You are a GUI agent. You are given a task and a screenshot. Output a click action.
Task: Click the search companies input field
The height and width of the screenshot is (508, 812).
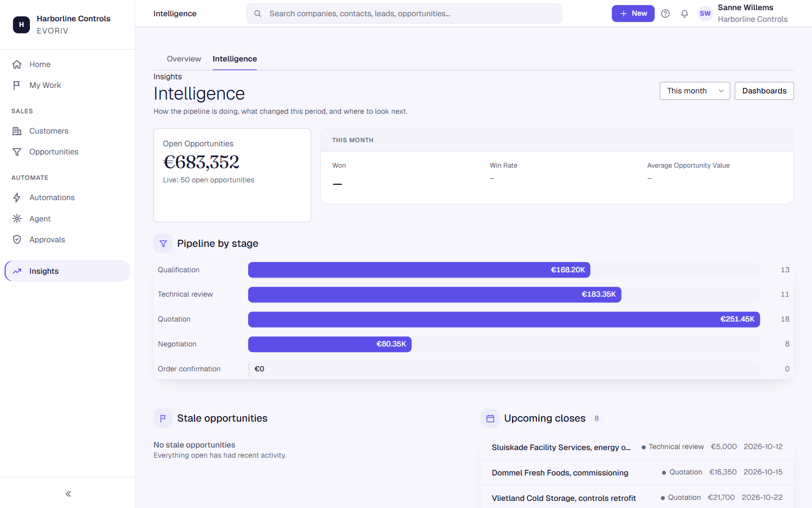[x=404, y=14]
